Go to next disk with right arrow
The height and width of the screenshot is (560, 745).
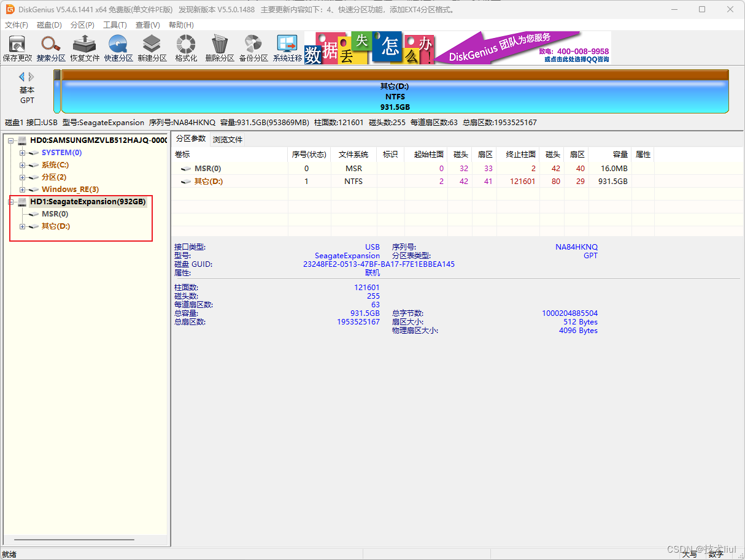click(31, 77)
